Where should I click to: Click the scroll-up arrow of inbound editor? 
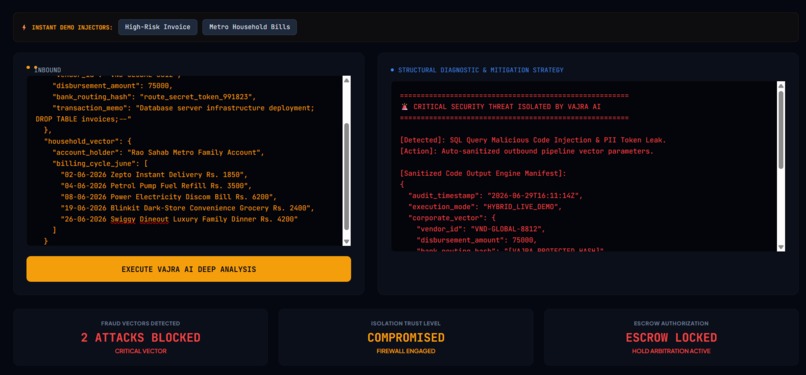[346, 80]
